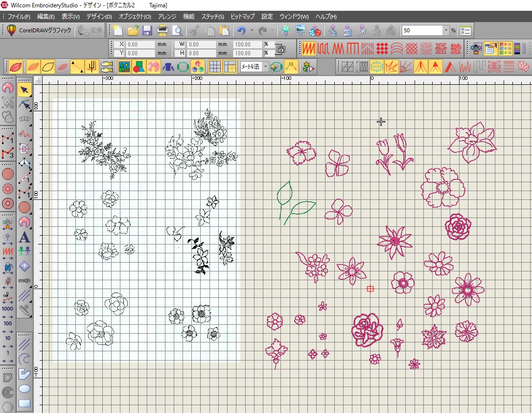Choose the red dotted Motif fill icon

coord(382,49)
